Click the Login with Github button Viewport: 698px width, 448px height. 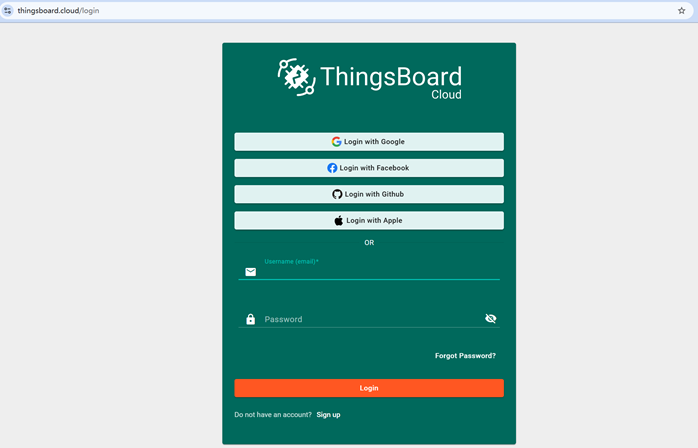point(369,194)
